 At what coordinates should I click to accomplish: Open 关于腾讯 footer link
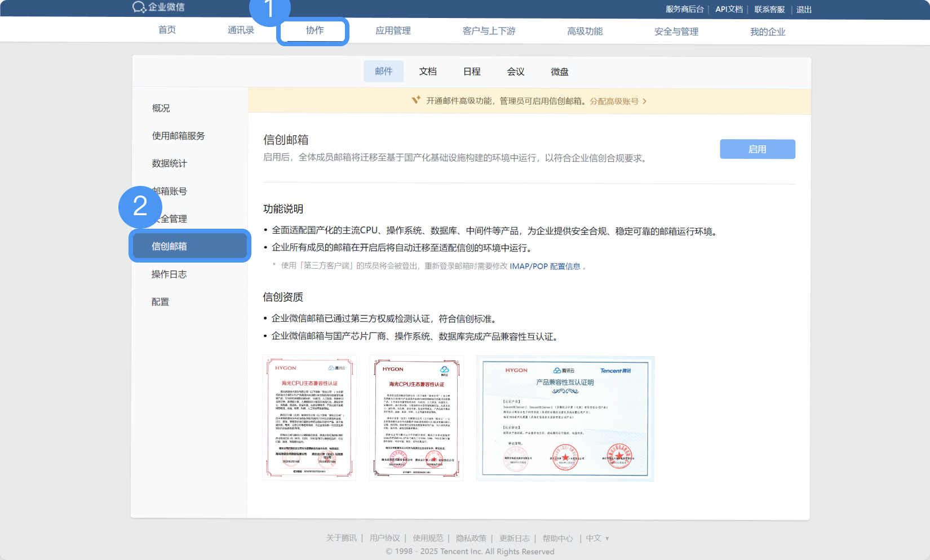[342, 538]
